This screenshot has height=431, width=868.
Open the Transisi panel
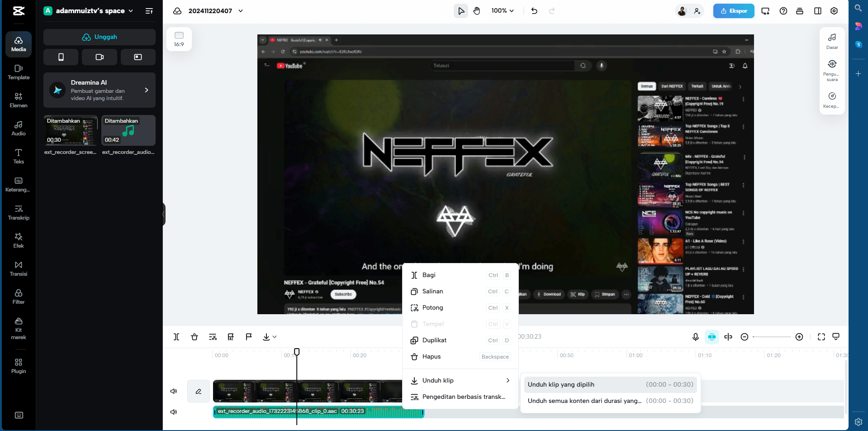[19, 268]
